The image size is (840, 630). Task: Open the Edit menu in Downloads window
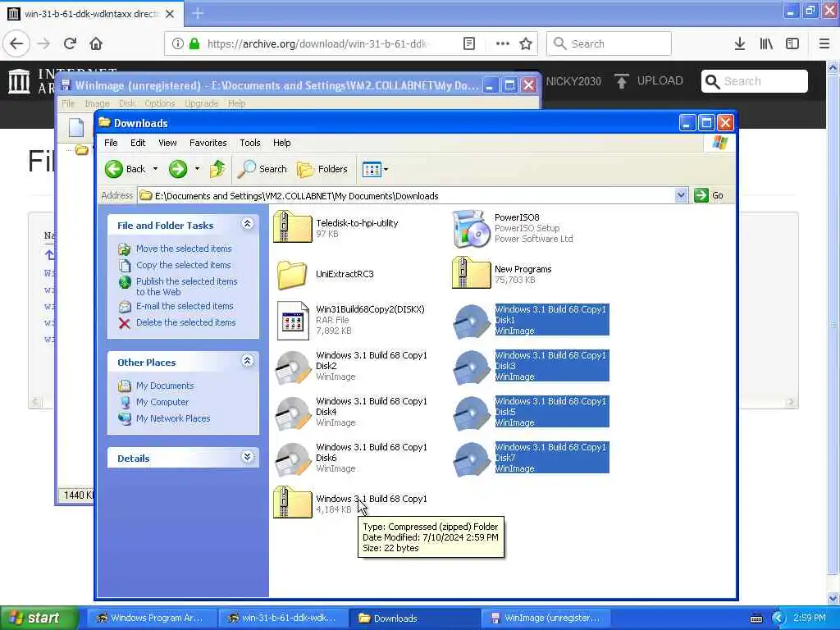click(138, 143)
